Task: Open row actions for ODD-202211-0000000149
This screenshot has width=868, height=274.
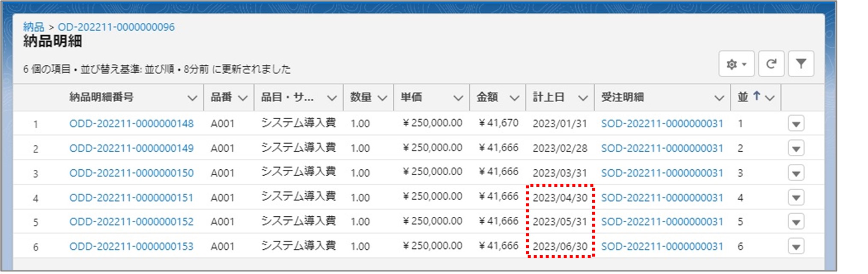Action: [796, 149]
